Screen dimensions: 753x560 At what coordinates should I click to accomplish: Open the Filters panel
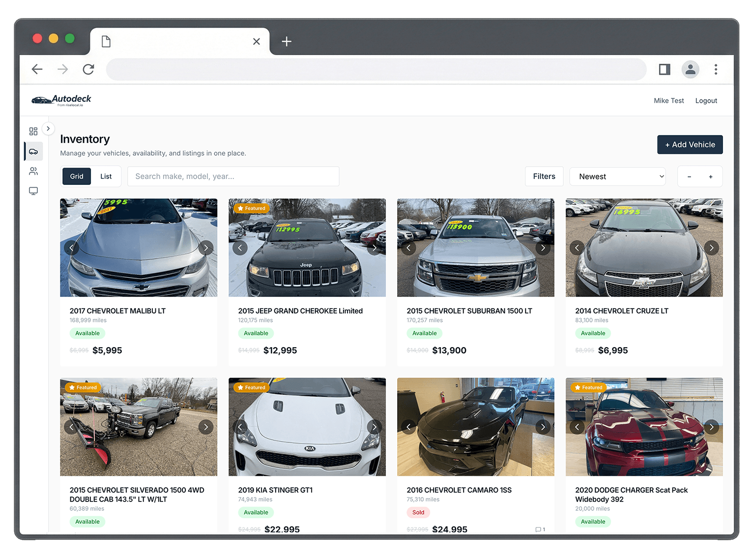[544, 176]
